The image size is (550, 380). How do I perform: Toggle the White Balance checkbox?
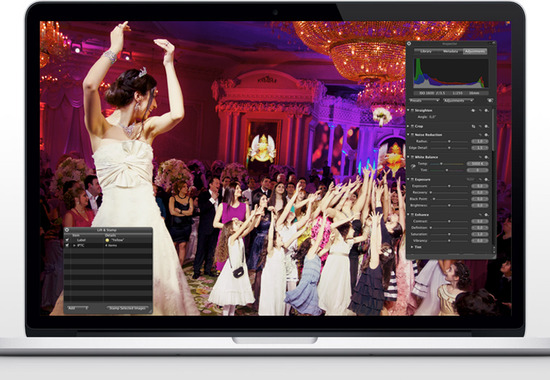(412, 157)
